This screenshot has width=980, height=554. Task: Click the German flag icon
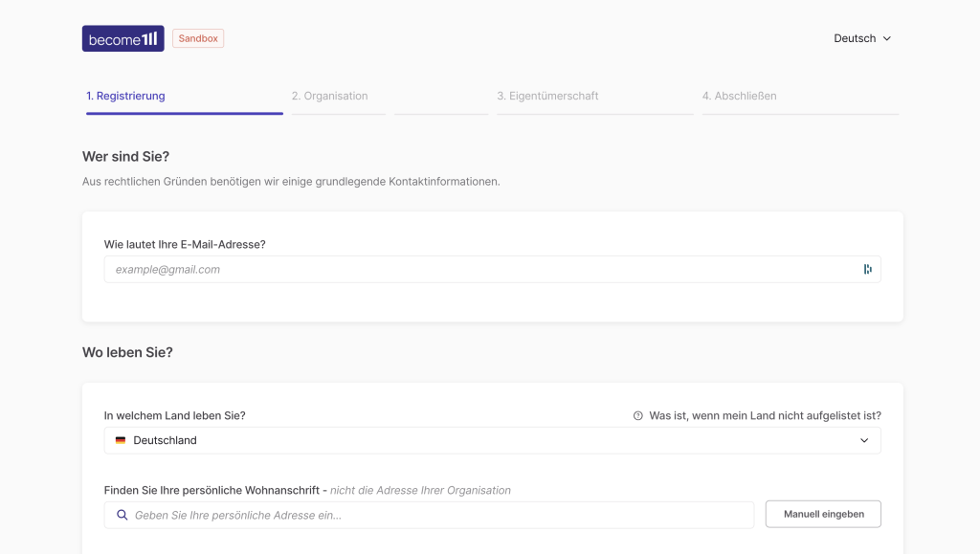click(121, 440)
